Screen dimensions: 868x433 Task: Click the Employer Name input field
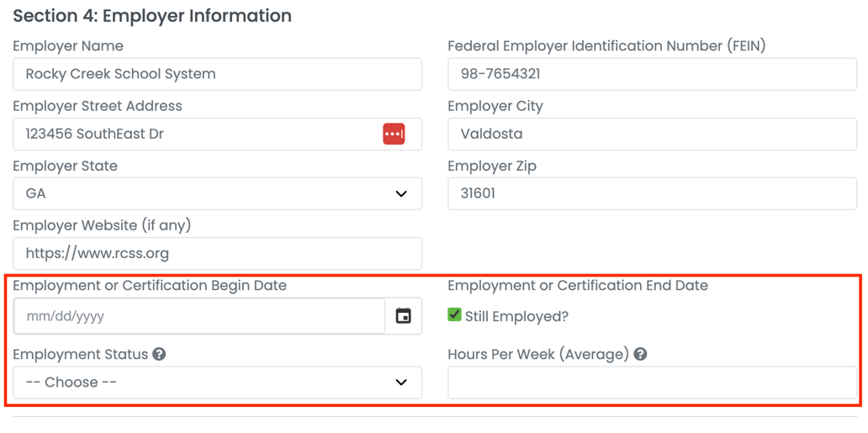(x=217, y=74)
